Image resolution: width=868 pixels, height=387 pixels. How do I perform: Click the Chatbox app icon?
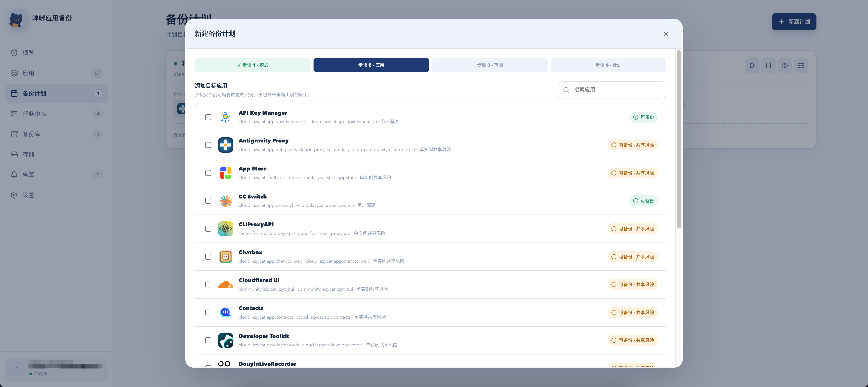pyautogui.click(x=225, y=257)
